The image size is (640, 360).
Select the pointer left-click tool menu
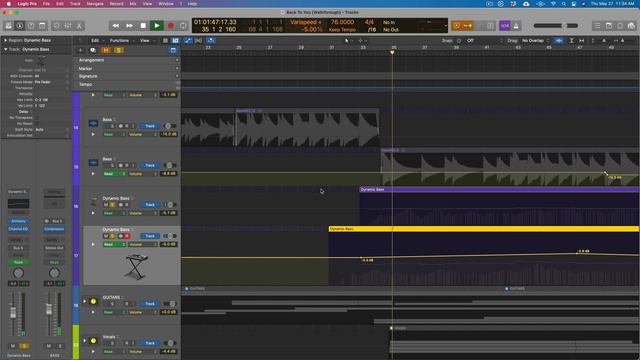pos(348,40)
